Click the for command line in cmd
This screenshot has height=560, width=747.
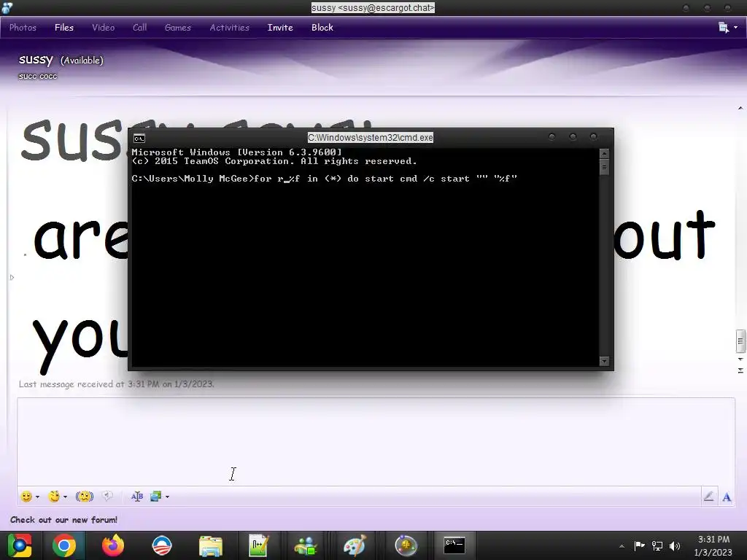tap(325, 179)
